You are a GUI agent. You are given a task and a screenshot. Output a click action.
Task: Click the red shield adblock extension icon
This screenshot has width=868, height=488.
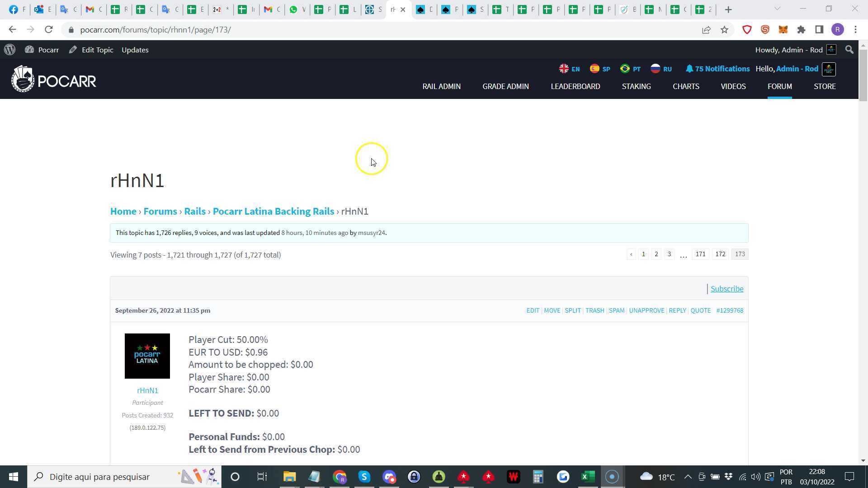click(747, 29)
